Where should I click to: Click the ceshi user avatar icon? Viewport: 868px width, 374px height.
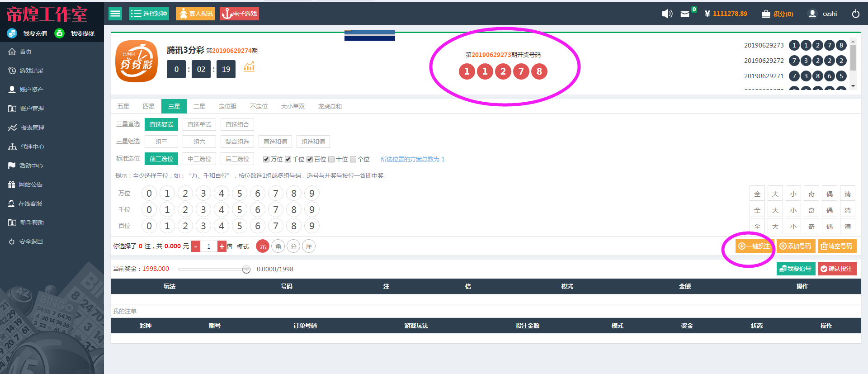[812, 14]
